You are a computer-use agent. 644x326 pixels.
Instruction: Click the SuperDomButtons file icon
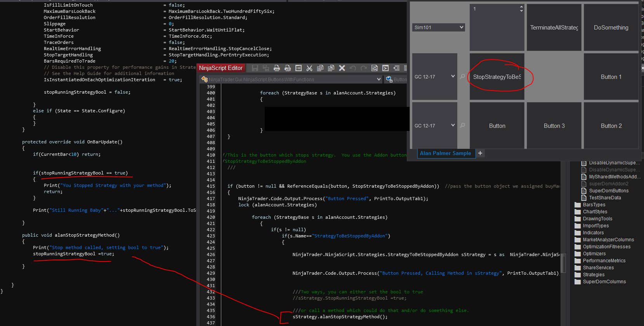[583, 191]
